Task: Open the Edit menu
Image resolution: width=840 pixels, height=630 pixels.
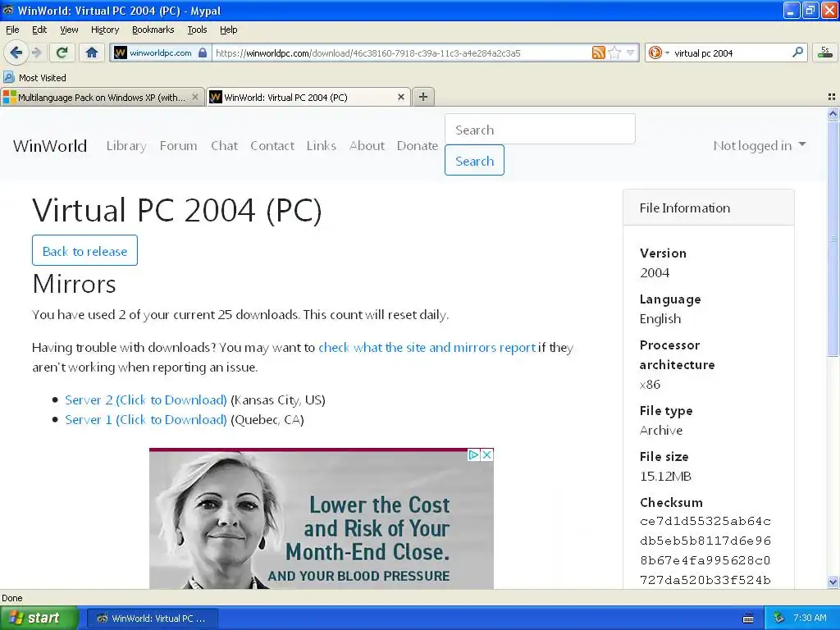Action: 39,30
